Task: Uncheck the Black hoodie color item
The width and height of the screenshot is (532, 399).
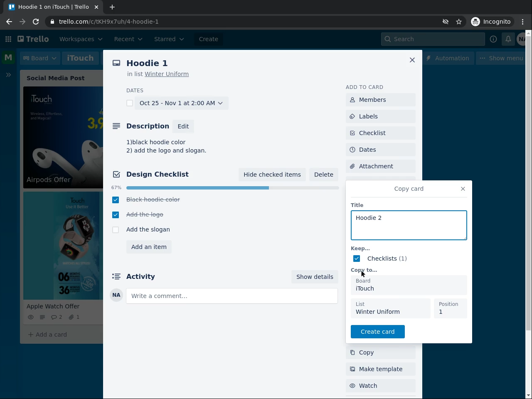Action: 116,200
